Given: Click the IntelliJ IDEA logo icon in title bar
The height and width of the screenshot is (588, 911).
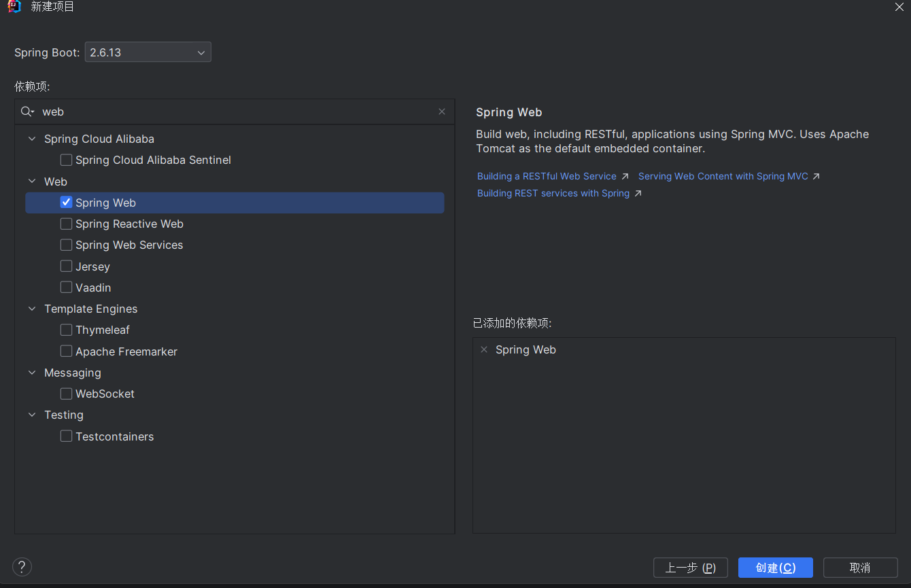Looking at the screenshot, I should pos(14,7).
